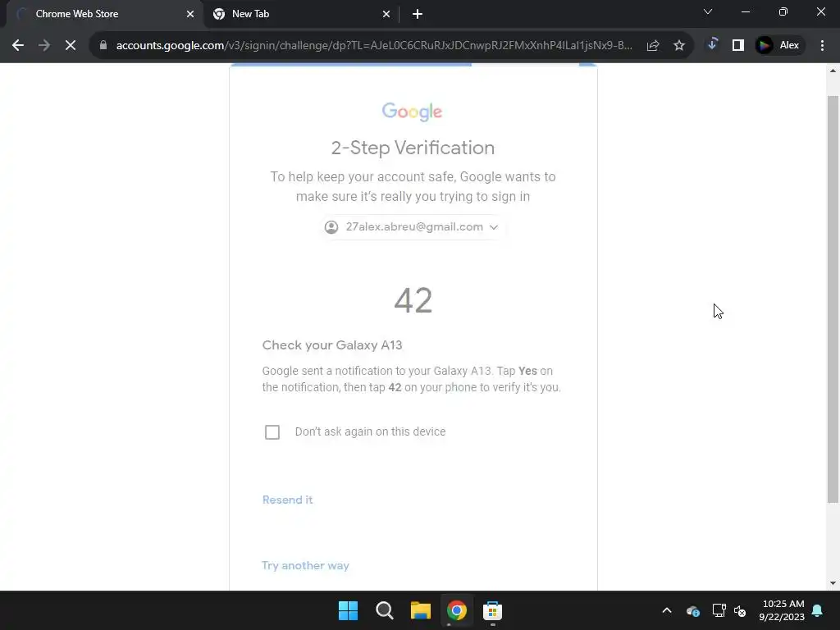The height and width of the screenshot is (630, 840).
Task: Stop loading the page
Action: [x=71, y=46]
